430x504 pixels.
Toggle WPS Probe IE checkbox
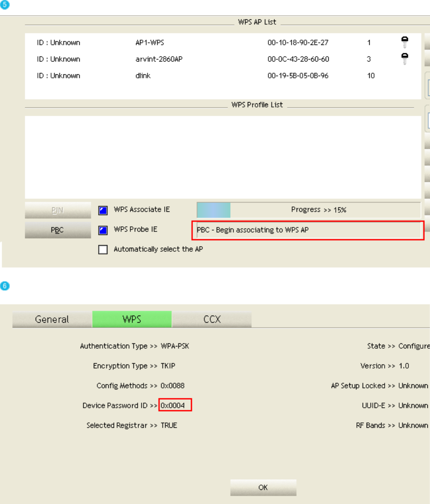[103, 230]
